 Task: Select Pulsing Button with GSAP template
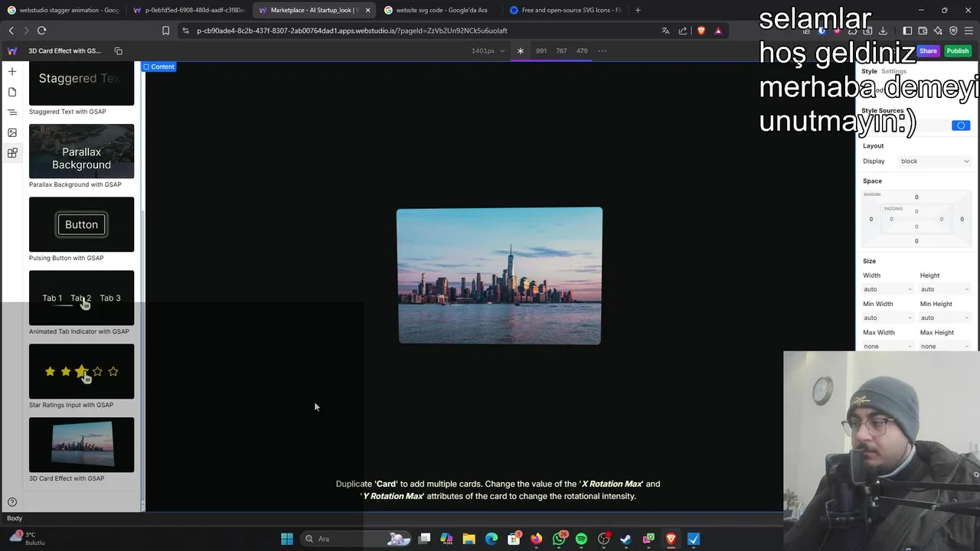pyautogui.click(x=81, y=230)
